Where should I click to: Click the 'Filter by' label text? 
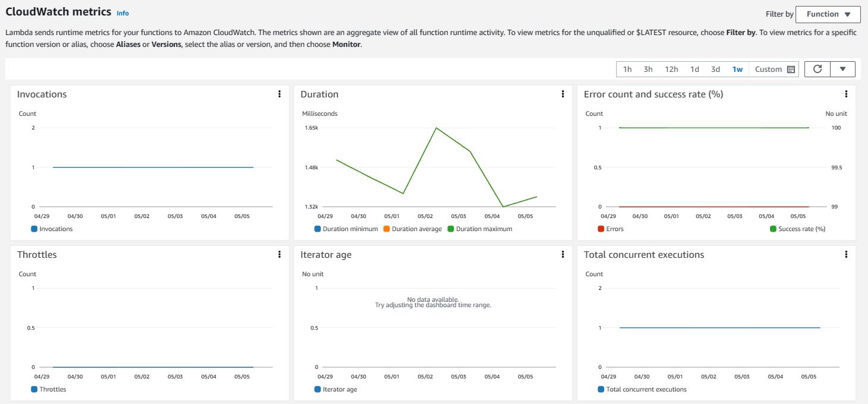(x=780, y=14)
